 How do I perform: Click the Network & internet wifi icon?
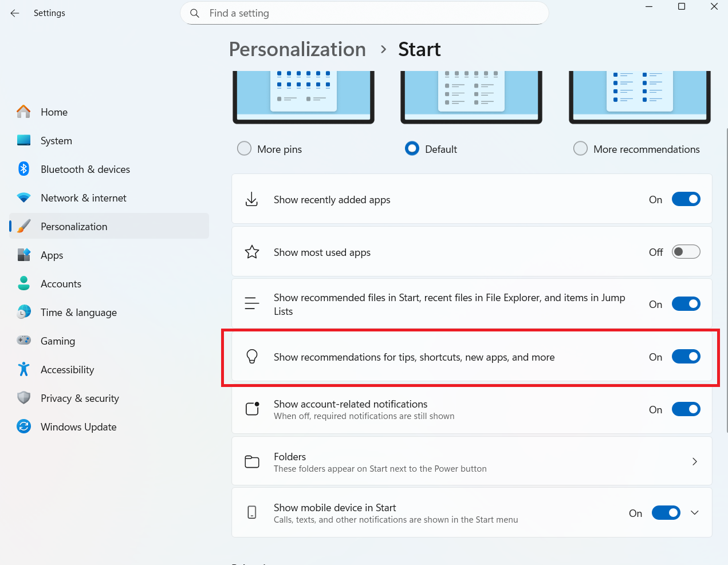23,197
